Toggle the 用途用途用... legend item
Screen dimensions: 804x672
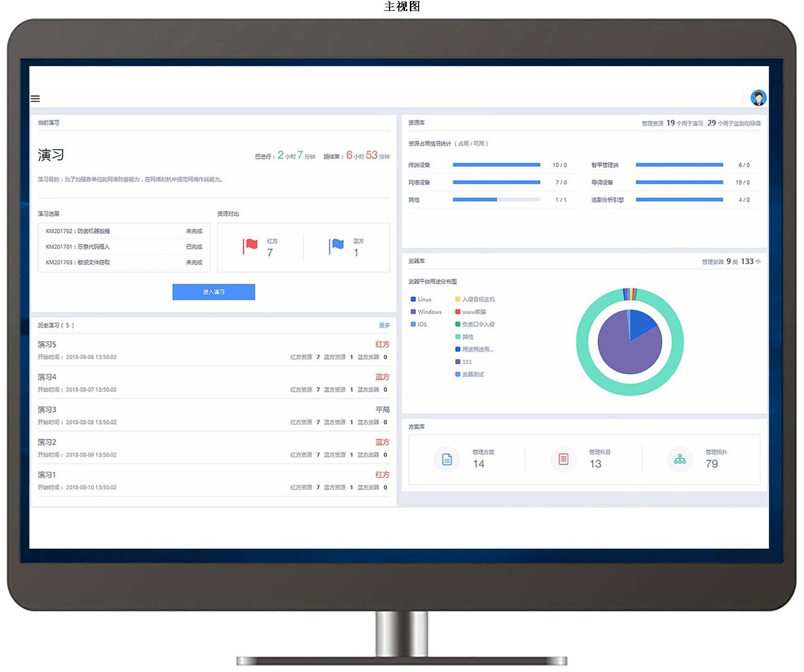click(x=474, y=350)
